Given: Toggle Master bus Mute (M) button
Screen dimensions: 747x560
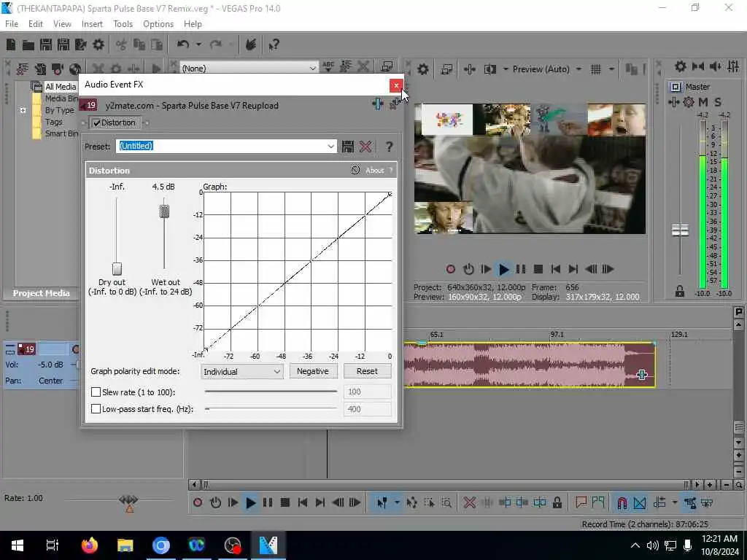Looking at the screenshot, I should pyautogui.click(x=703, y=102).
